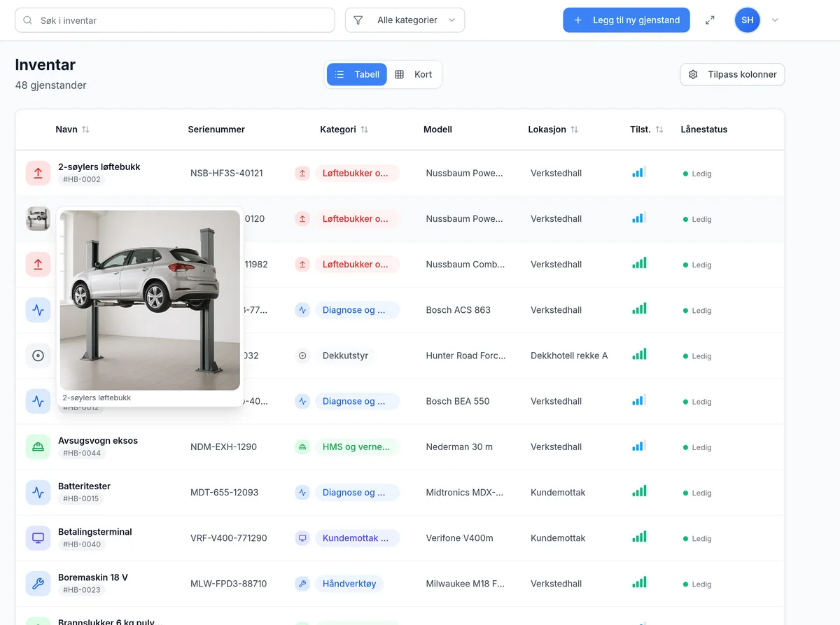Click the sort arrows next to Lokasjon
This screenshot has width=840, height=625.
574,129
